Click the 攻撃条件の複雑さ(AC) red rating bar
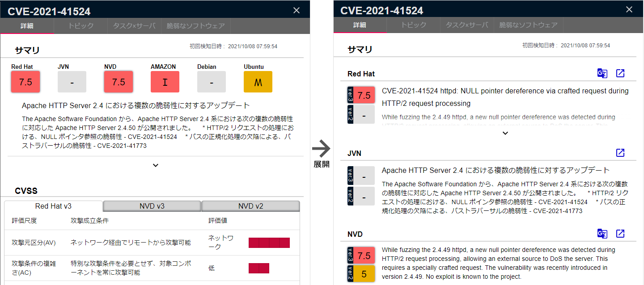 click(x=259, y=268)
